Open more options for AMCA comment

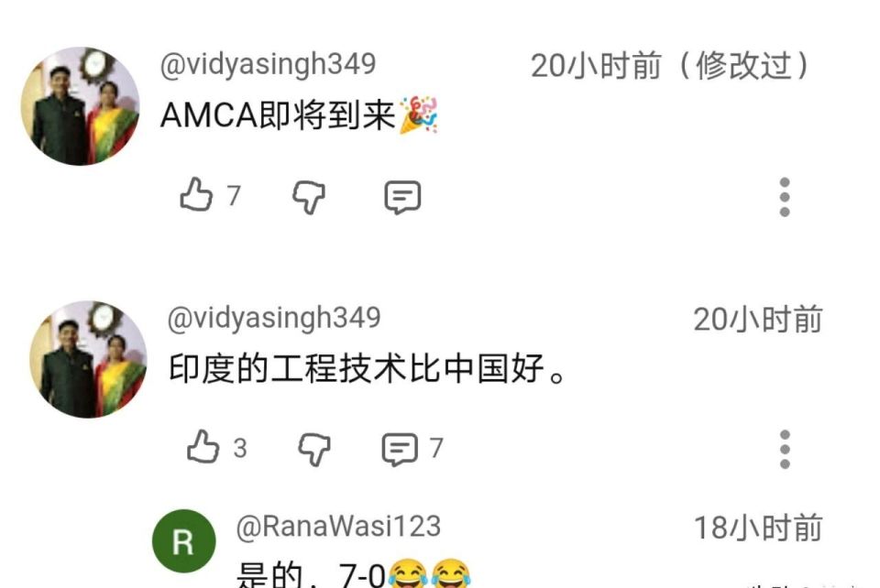[785, 197]
